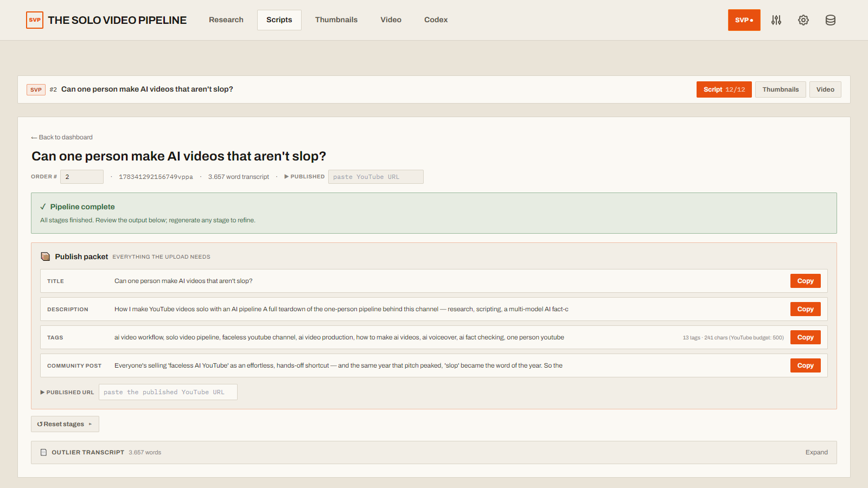Copy the Description text
Image resolution: width=868 pixels, height=488 pixels.
[x=806, y=309]
